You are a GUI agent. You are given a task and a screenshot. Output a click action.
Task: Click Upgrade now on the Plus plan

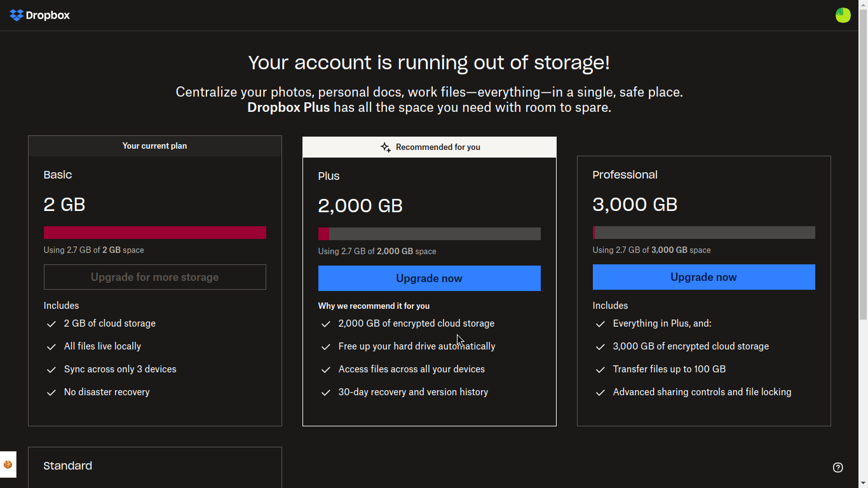(x=429, y=278)
